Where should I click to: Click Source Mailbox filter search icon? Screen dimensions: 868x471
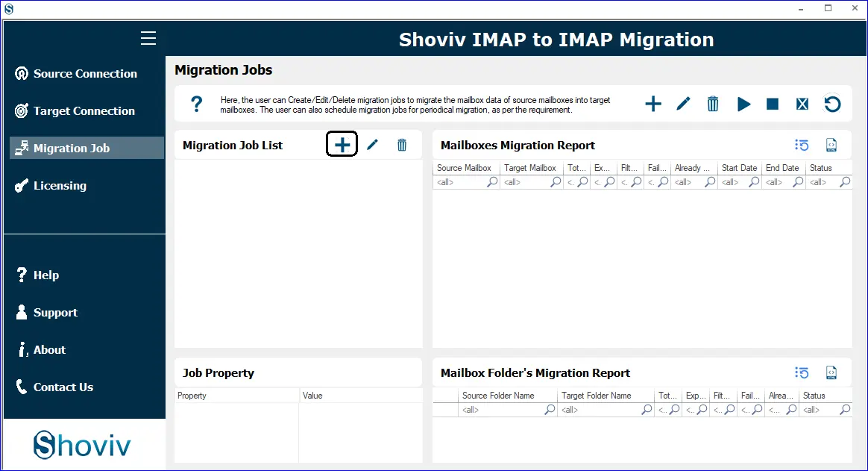[x=492, y=181]
